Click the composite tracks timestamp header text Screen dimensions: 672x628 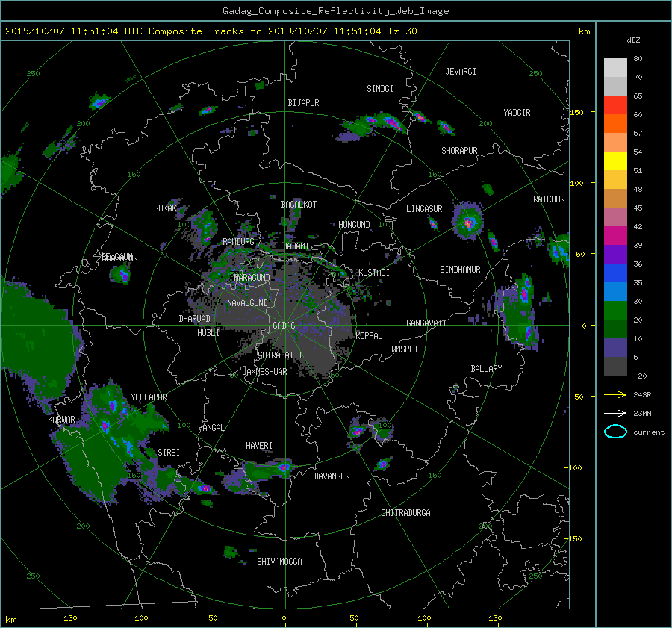click(x=211, y=31)
